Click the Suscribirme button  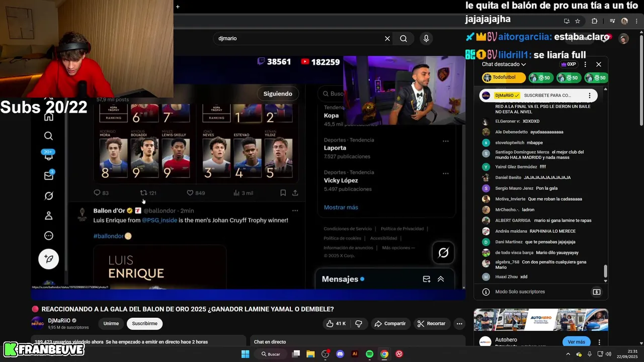point(145,323)
